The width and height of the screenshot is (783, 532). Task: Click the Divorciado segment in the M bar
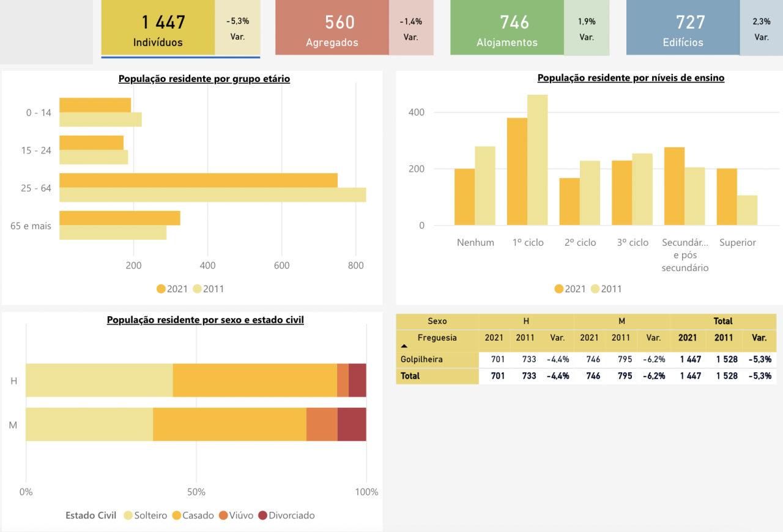(x=352, y=424)
